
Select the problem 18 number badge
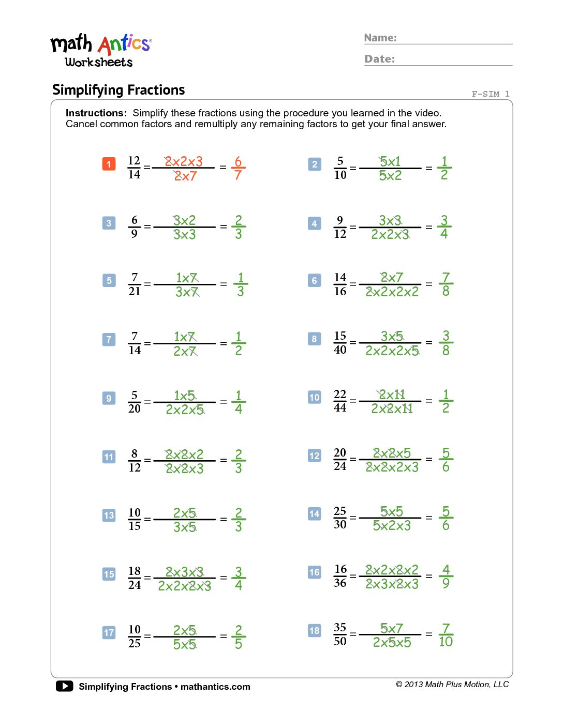coord(315,631)
